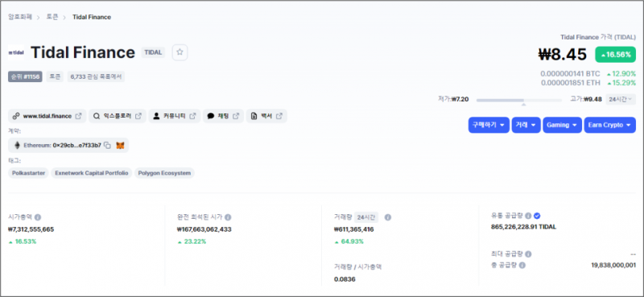Open the 백서 whitepaper link
Image resolution: width=644 pixels, height=297 pixels.
point(266,116)
